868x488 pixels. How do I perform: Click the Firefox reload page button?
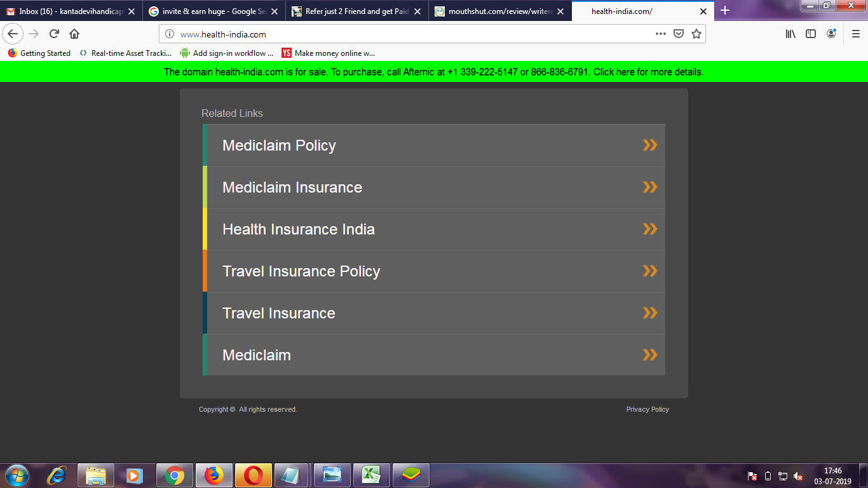[x=54, y=34]
